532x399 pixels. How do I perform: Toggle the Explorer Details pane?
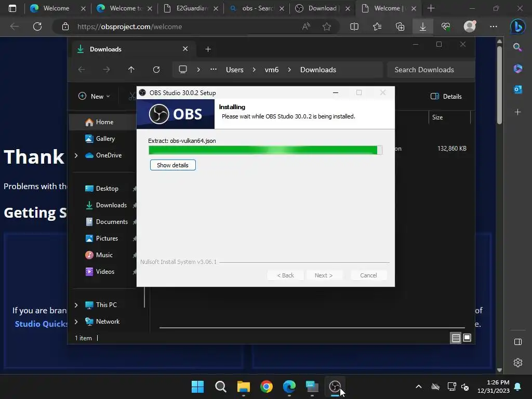(x=446, y=96)
